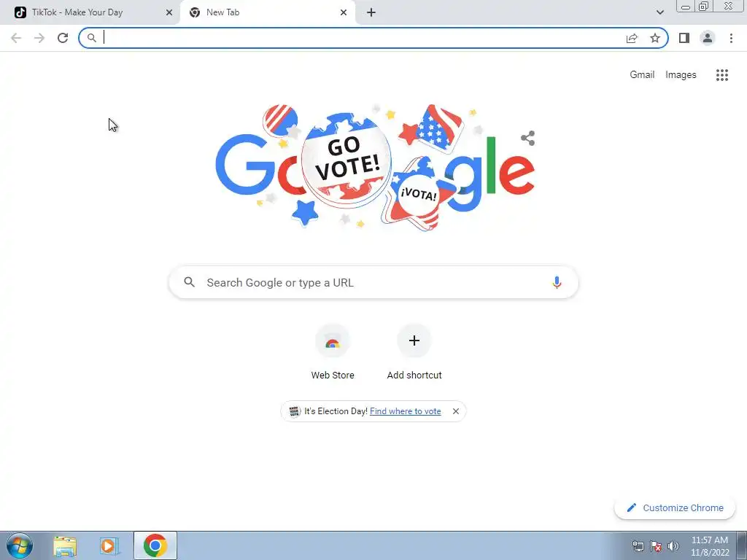Image resolution: width=747 pixels, height=560 pixels.
Task: Open the Google apps grid
Action: pyautogui.click(x=722, y=75)
